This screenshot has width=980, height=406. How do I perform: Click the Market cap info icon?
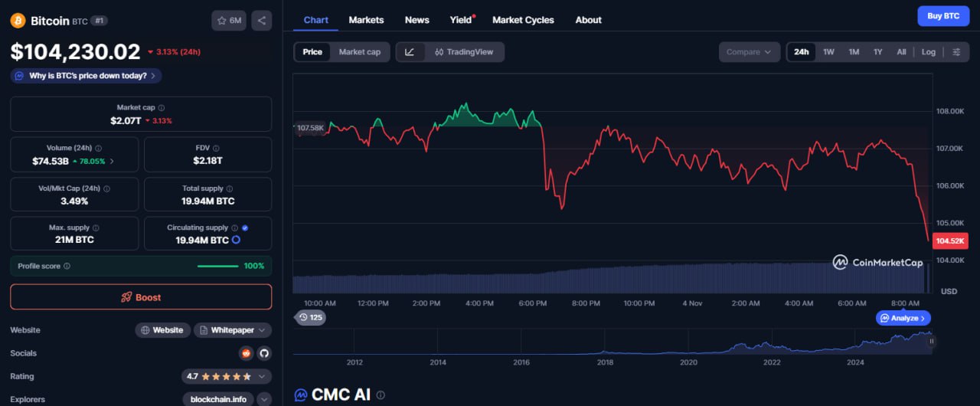click(161, 108)
